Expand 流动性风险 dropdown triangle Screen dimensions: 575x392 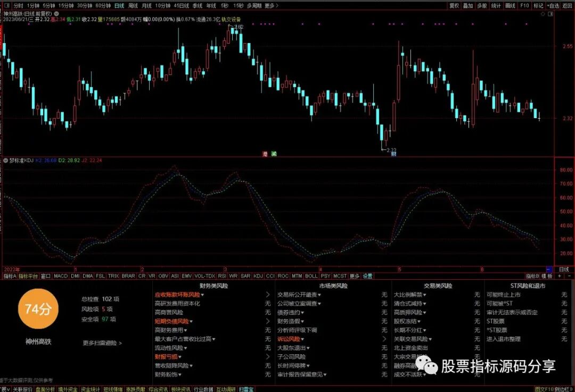point(186,348)
